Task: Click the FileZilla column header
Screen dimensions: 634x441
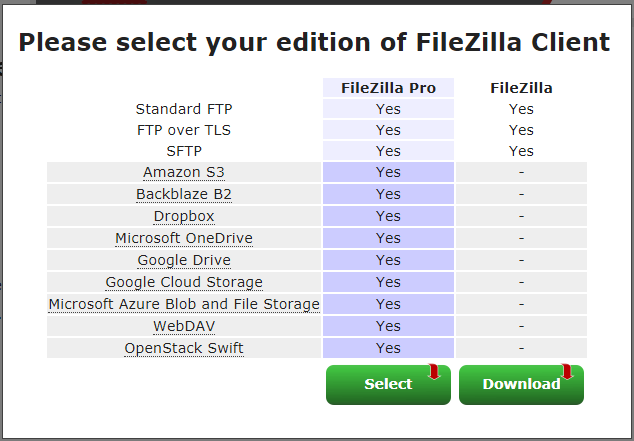Action: [521, 88]
